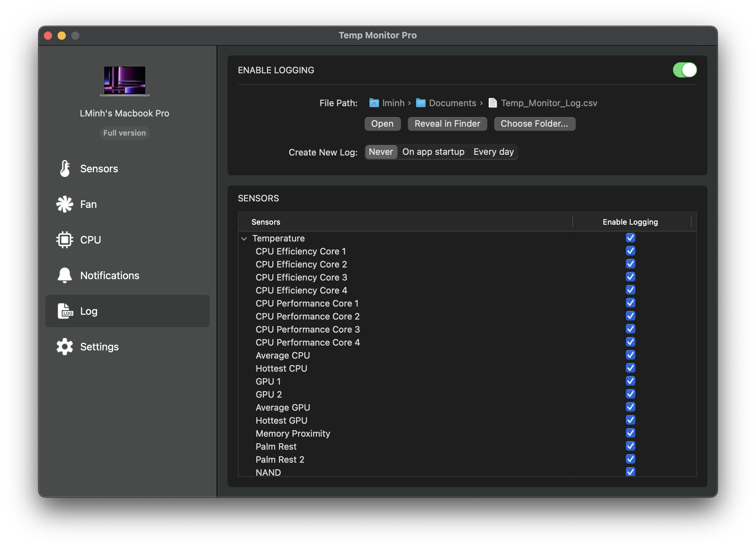Viewport: 756px width, 548px height.
Task: Turn off the Enable Logging switch
Action: [x=685, y=70]
